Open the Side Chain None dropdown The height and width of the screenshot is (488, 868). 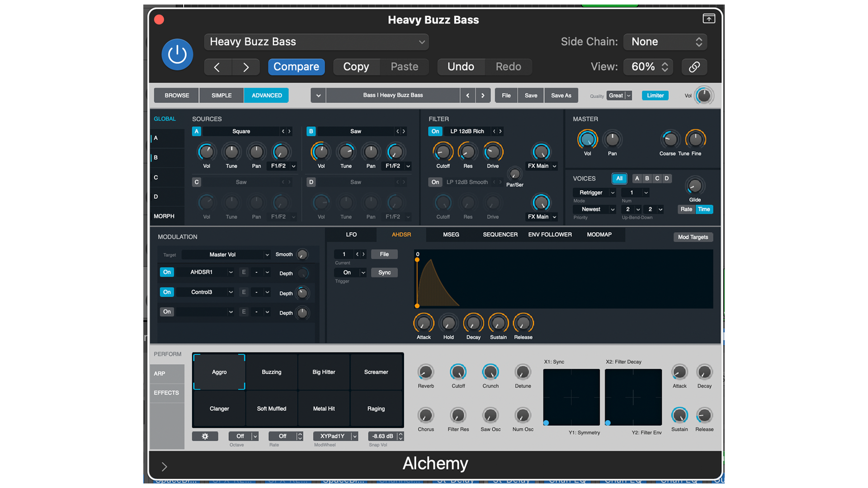pos(665,42)
